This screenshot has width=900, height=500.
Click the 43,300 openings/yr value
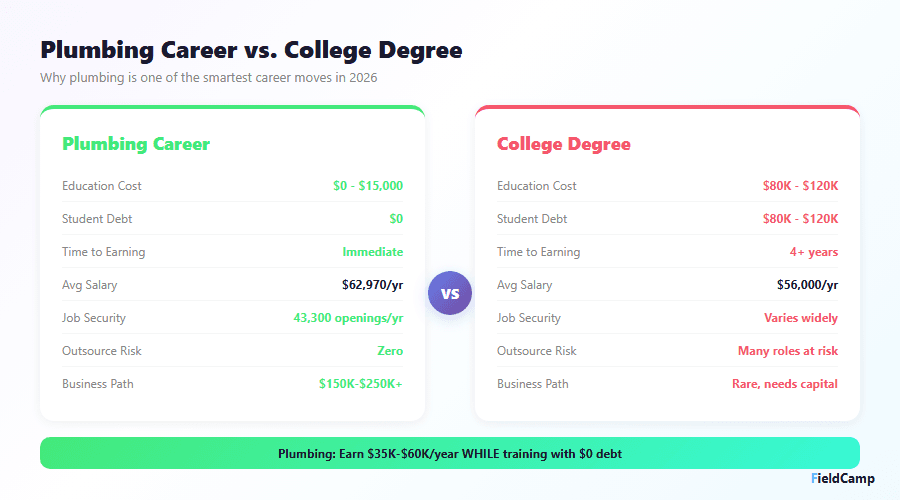click(348, 318)
